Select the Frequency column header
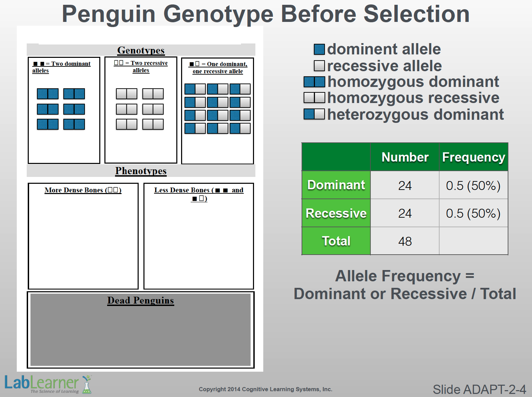This screenshot has height=397, width=532. tap(473, 157)
